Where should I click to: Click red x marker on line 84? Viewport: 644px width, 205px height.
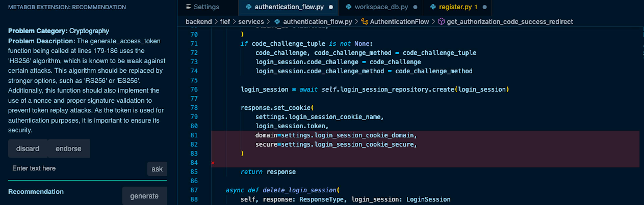click(x=213, y=163)
